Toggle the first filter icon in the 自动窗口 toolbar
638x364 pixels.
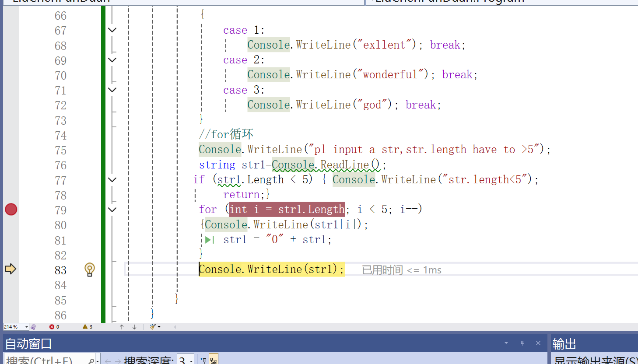pyautogui.click(x=203, y=360)
